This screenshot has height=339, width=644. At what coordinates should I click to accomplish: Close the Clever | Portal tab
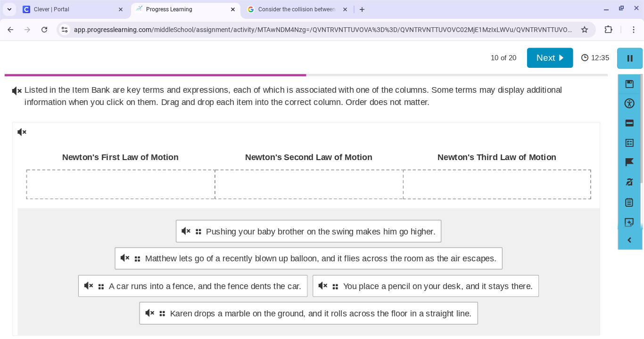click(x=121, y=9)
